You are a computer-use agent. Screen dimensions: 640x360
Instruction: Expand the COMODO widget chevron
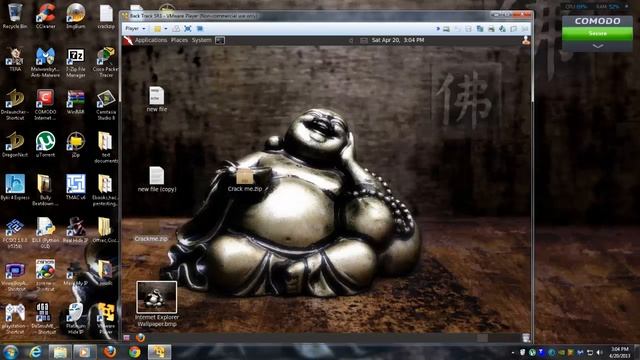598,46
